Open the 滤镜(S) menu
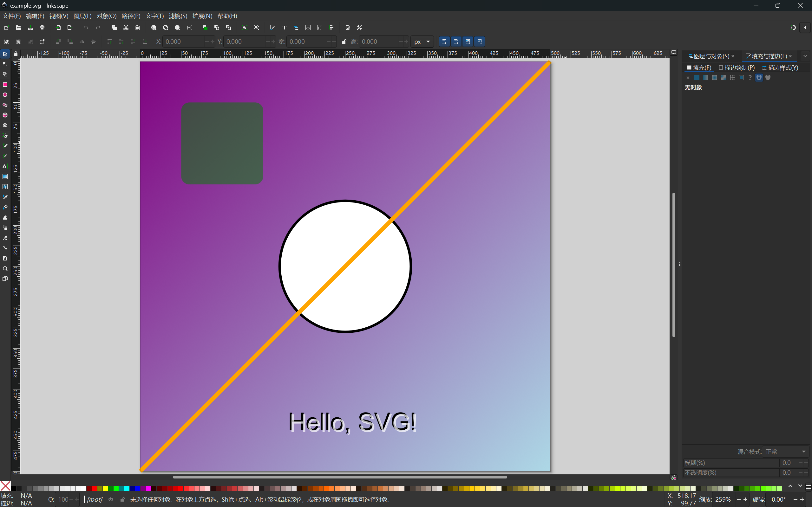Image resolution: width=812 pixels, height=507 pixels. (178, 16)
